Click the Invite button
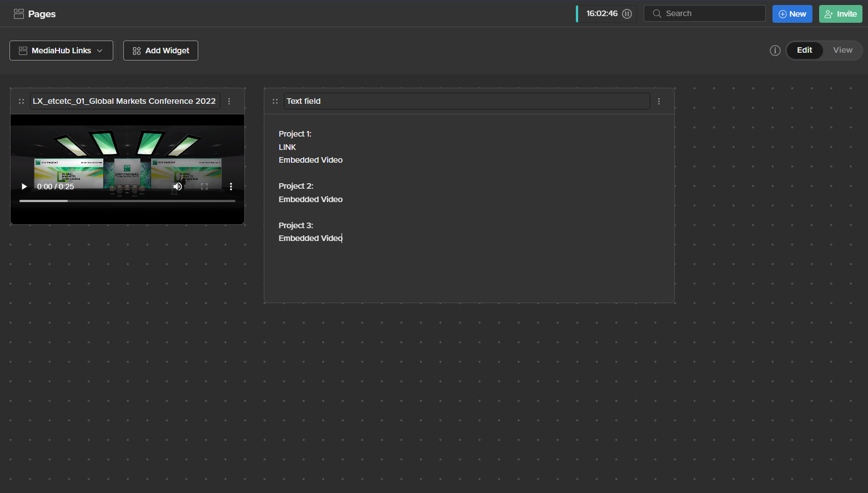 [841, 14]
